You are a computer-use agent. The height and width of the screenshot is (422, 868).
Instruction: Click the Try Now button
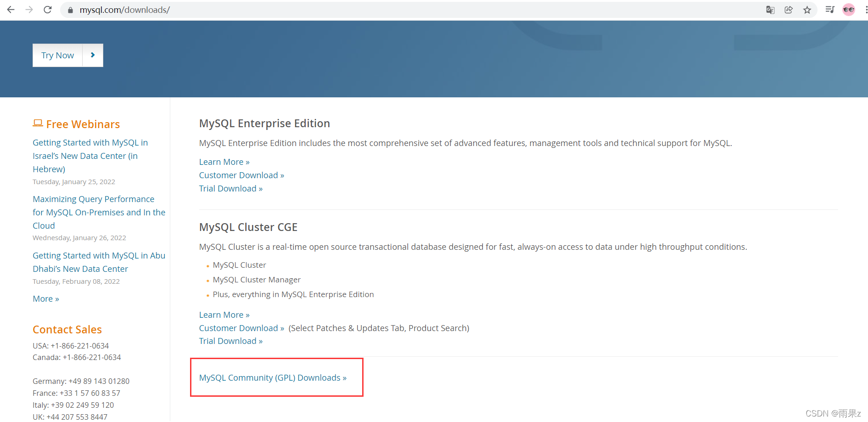coord(57,55)
